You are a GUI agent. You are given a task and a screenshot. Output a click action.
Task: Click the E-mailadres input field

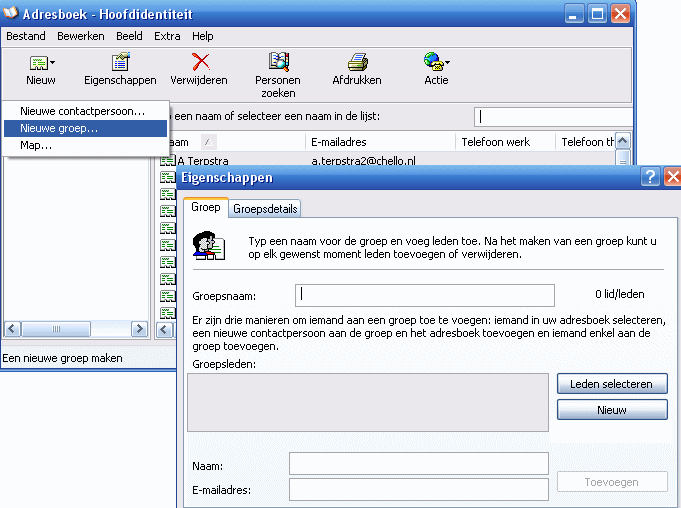point(418,489)
